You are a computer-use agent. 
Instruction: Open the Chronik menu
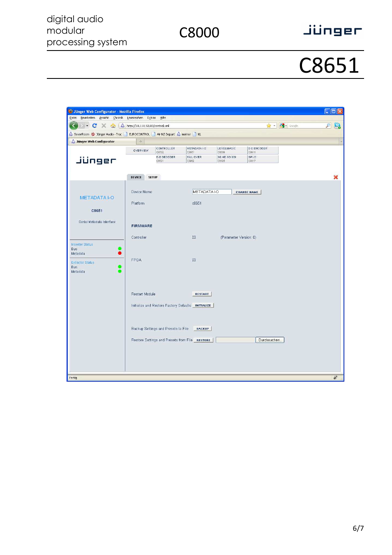coord(118,118)
